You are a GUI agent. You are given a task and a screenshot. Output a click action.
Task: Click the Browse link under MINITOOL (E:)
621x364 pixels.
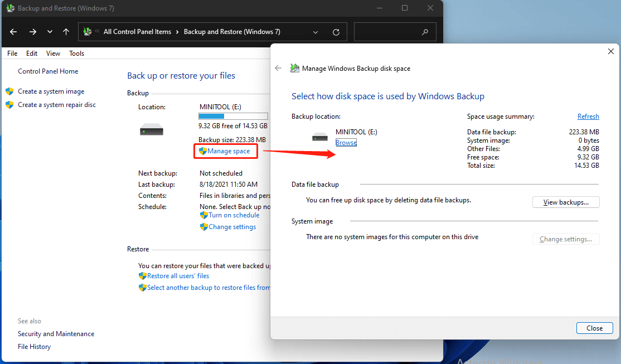click(346, 143)
